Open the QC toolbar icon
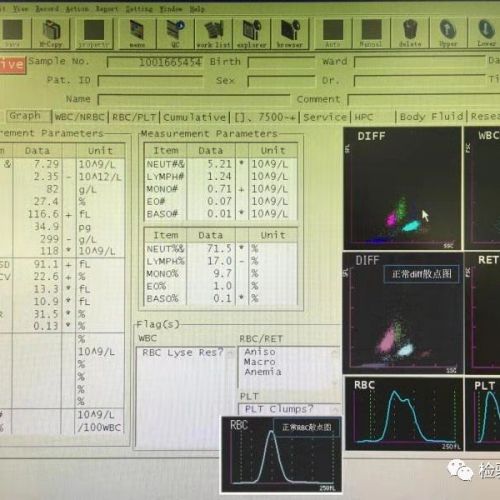Image resolution: width=500 pixels, height=500 pixels. (175, 33)
